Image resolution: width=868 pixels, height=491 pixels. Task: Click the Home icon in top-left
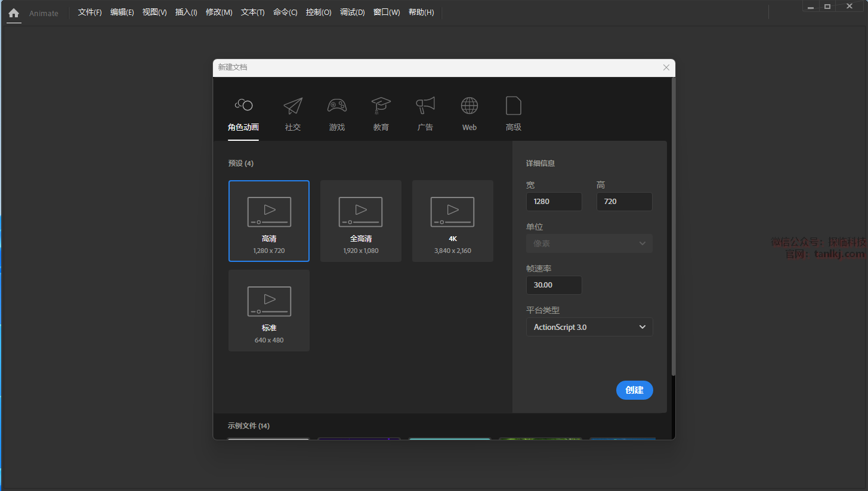click(14, 13)
